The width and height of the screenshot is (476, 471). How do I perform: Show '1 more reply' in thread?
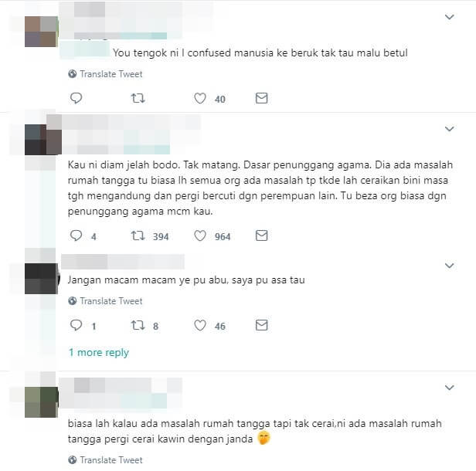(99, 352)
